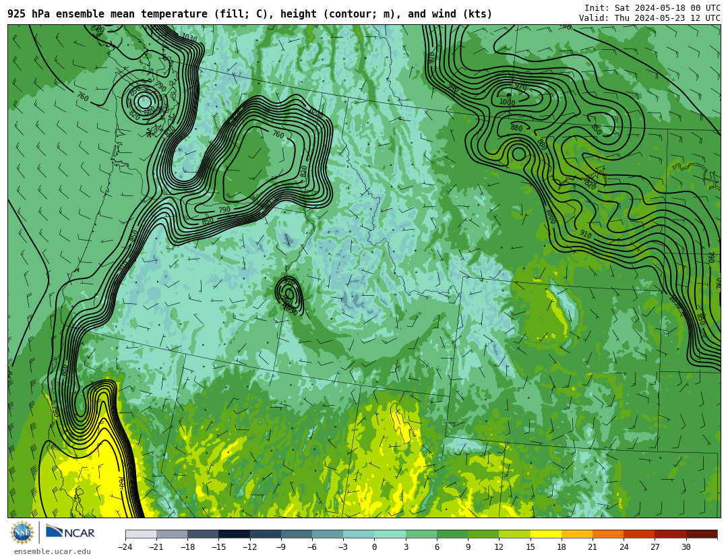Click the 'Init: Sat 2024-05-18 00 UTC' text
Screen dimensions: 728x560
653,8
